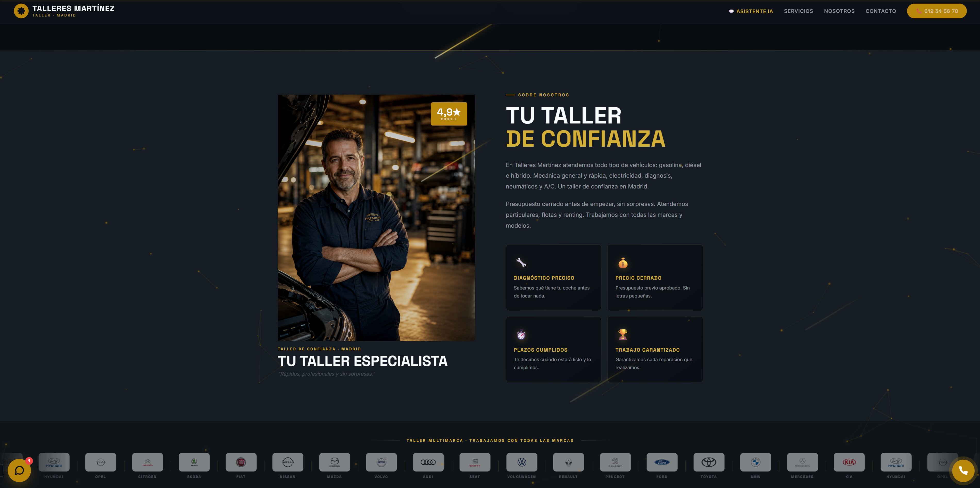
Task: Click the money bag icon in Precio Cerrado
Action: click(x=623, y=262)
